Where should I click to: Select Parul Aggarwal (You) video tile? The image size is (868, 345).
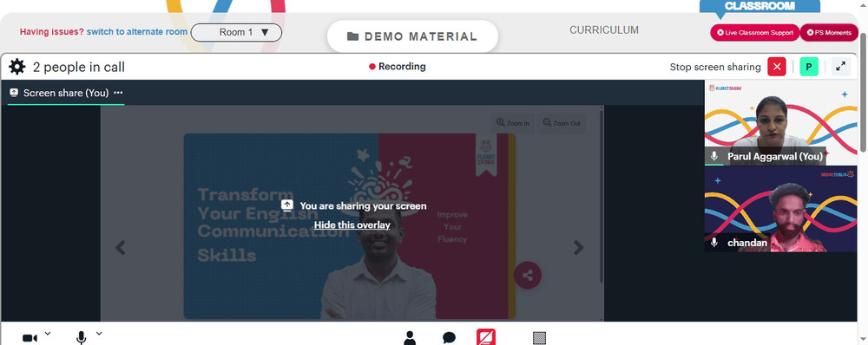pyautogui.click(x=780, y=123)
